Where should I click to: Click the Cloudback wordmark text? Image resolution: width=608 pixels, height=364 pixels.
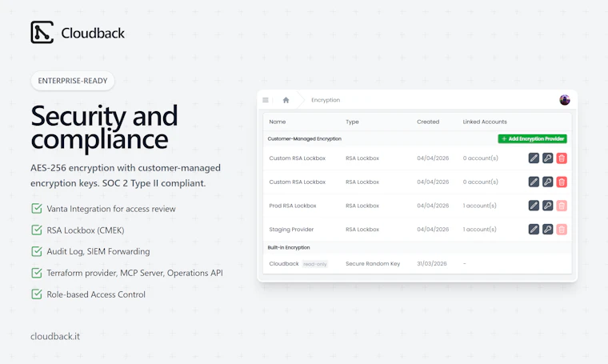tap(93, 33)
